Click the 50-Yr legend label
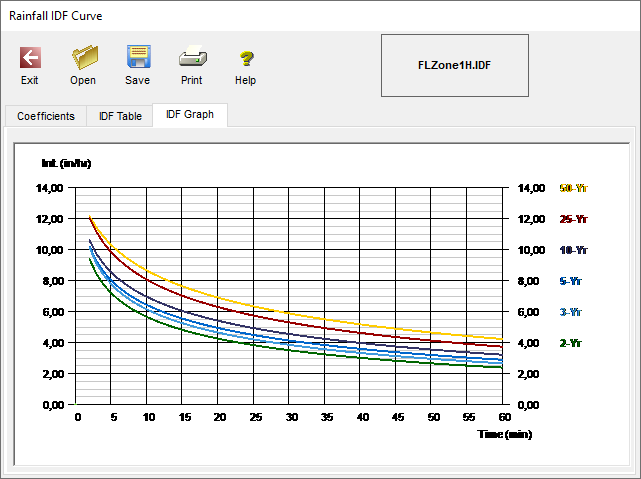Image resolution: width=641 pixels, height=479 pixels. (573, 188)
